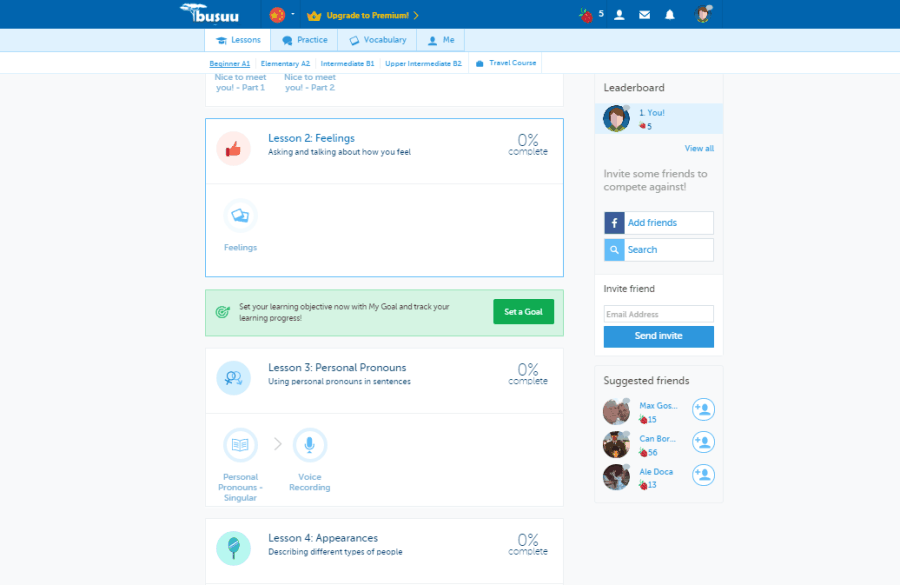
Task: Click 'Using personal pronouns in sentences'
Action: pos(339,382)
